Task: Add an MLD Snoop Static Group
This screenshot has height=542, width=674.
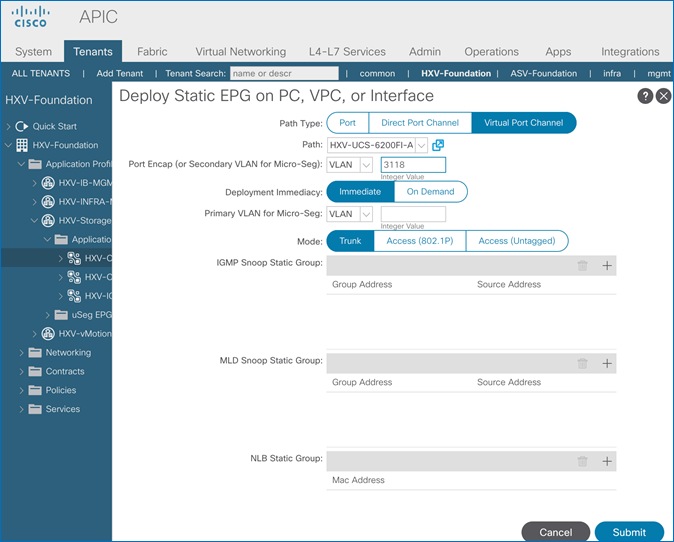Action: [607, 364]
